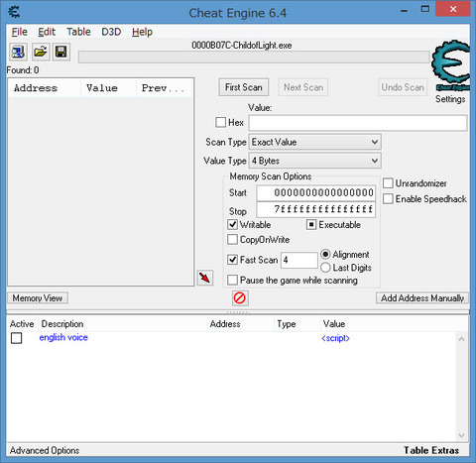Viewport: 476px width, 463px height.
Task: Click the Undo Scan button
Action: click(403, 87)
